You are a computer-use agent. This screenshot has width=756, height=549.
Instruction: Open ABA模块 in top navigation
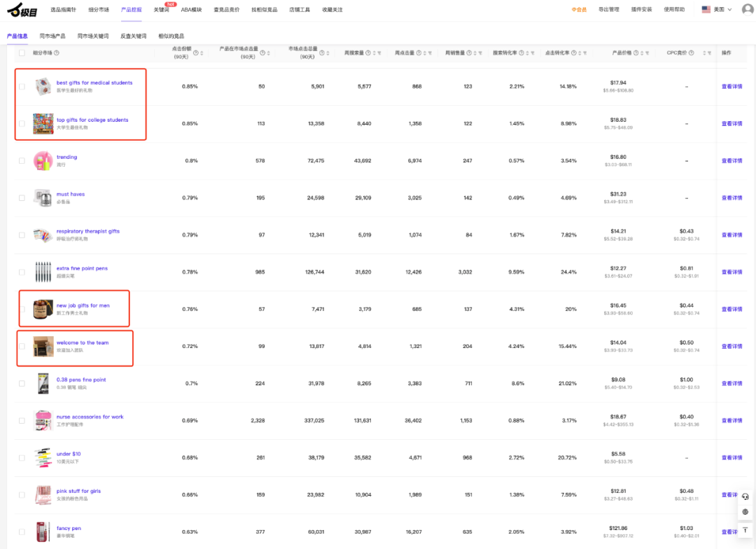[191, 10]
